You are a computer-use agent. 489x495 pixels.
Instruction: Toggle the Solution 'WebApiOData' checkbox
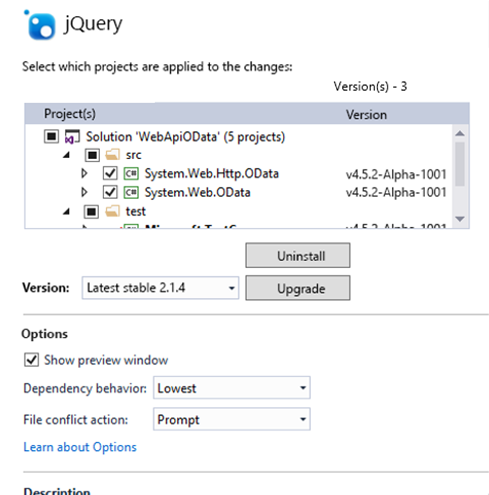[x=51, y=137]
